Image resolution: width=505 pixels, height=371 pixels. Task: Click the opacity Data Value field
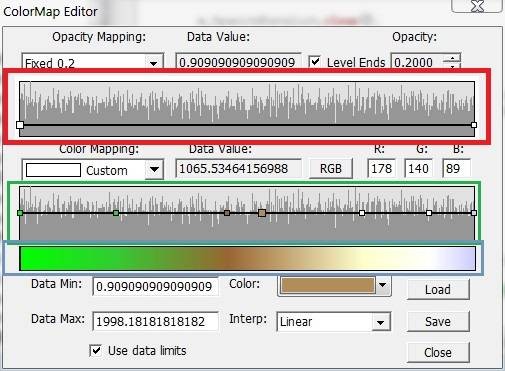238,62
